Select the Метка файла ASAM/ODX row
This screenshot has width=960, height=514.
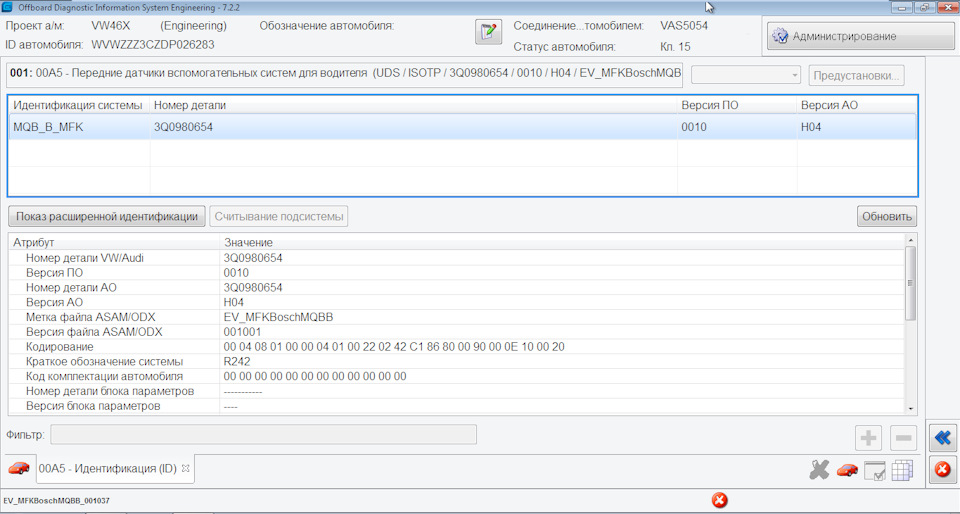tap(457, 317)
